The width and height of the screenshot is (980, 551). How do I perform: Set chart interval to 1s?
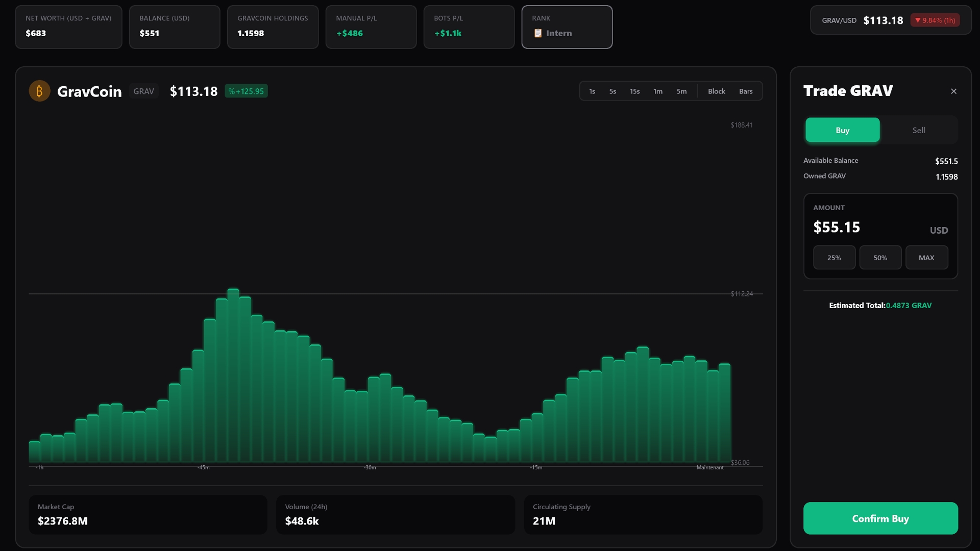592,91
